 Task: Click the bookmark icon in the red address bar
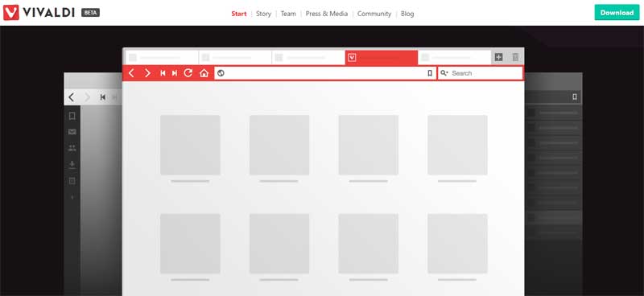click(x=430, y=73)
